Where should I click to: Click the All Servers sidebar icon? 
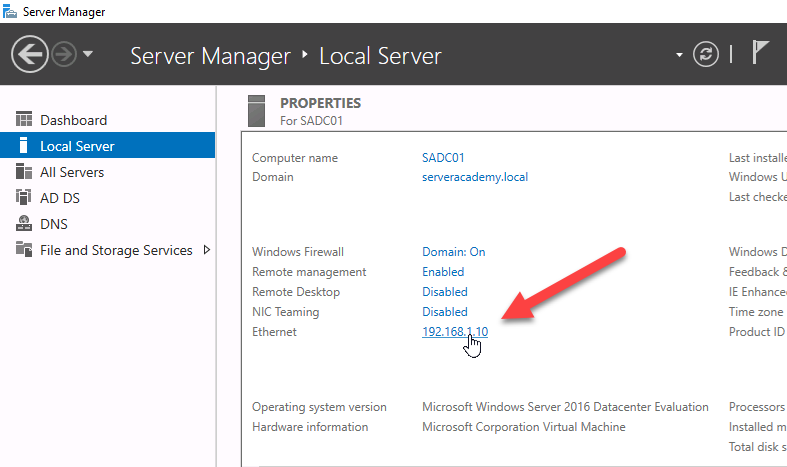tap(24, 171)
